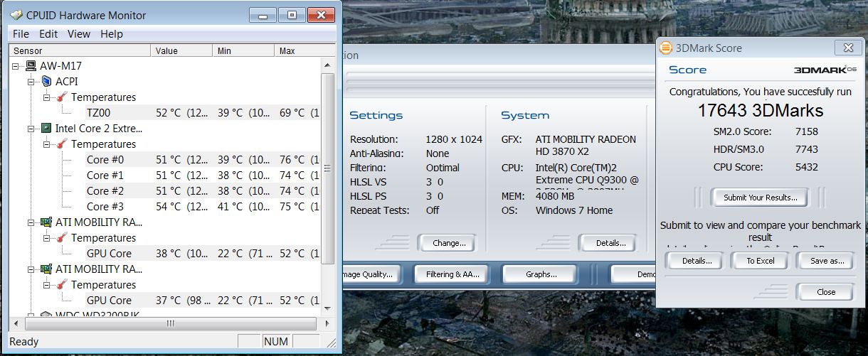Click the 3DMark Score window orange icon
The width and height of the screenshot is (868, 356).
(x=666, y=48)
